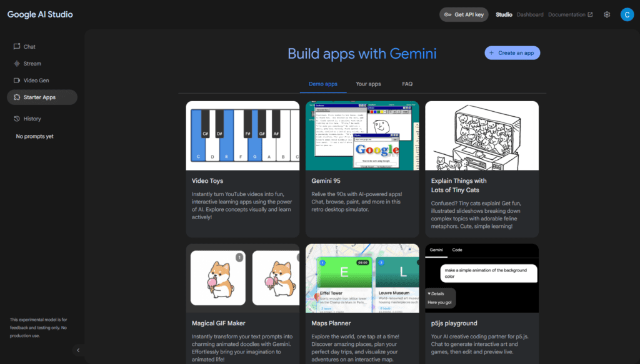Select Studio in the top navigation

tap(504, 15)
